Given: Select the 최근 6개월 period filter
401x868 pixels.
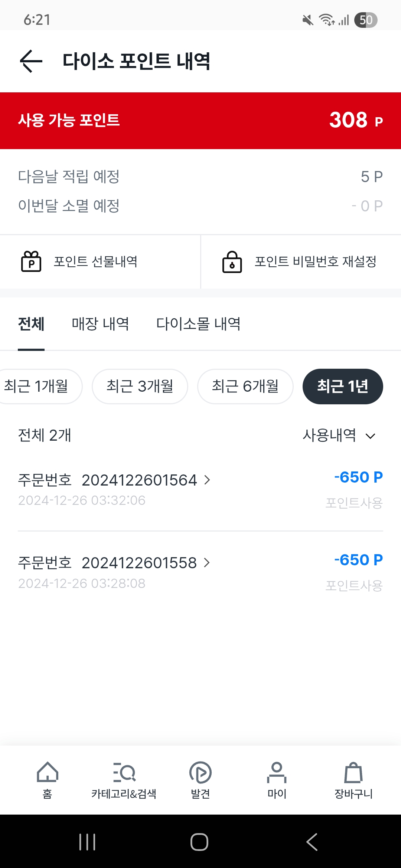Looking at the screenshot, I should tap(245, 386).
